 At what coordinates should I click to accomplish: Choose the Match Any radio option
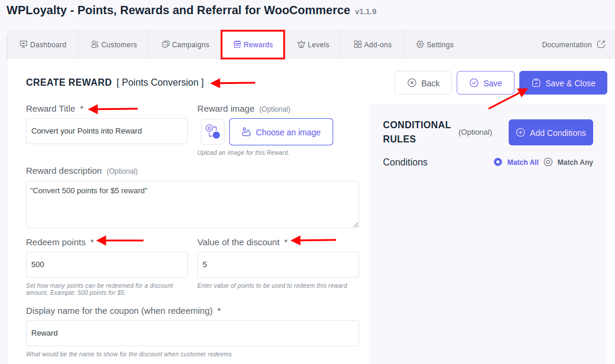[x=548, y=162]
